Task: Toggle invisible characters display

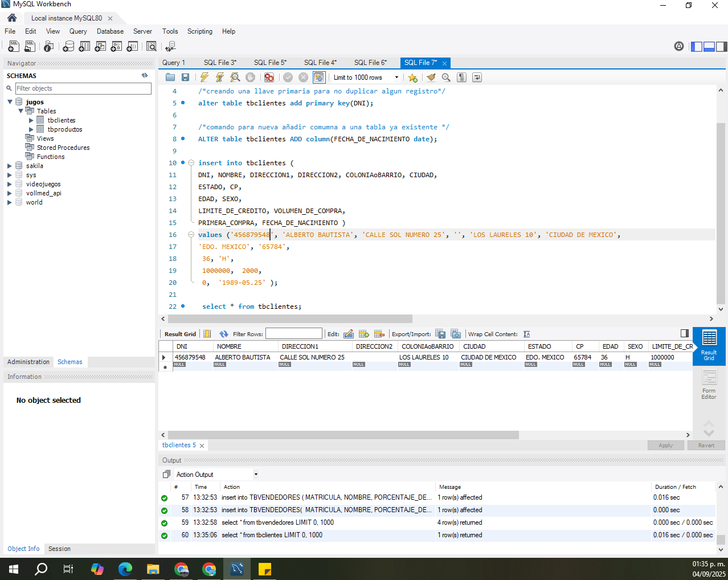Action: click(x=462, y=77)
